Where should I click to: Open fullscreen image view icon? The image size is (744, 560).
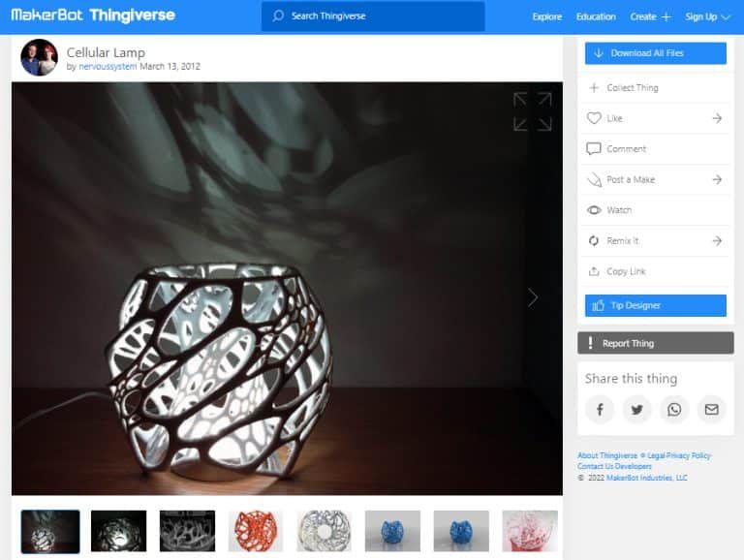click(533, 111)
